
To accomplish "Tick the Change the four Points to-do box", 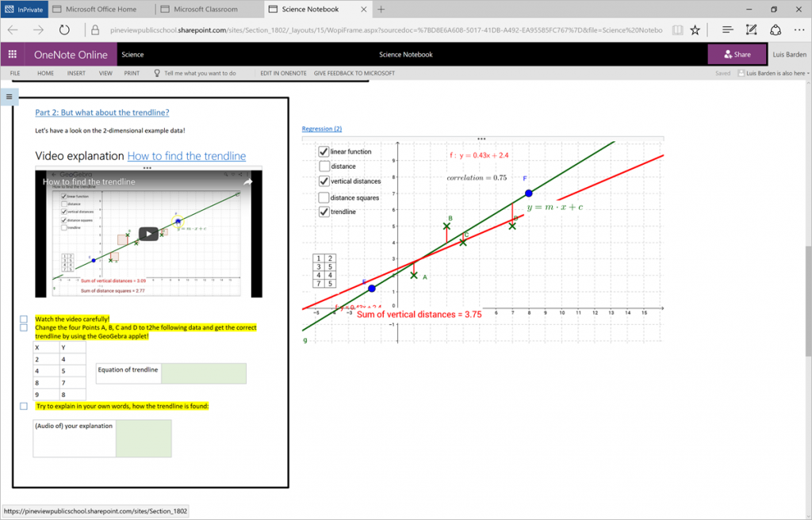I will pos(24,327).
